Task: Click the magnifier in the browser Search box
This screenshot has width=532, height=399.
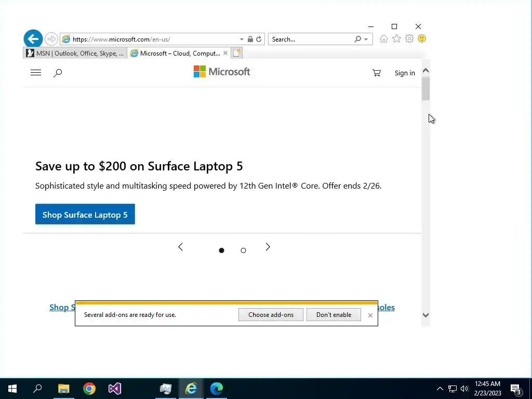Action: coord(357,39)
